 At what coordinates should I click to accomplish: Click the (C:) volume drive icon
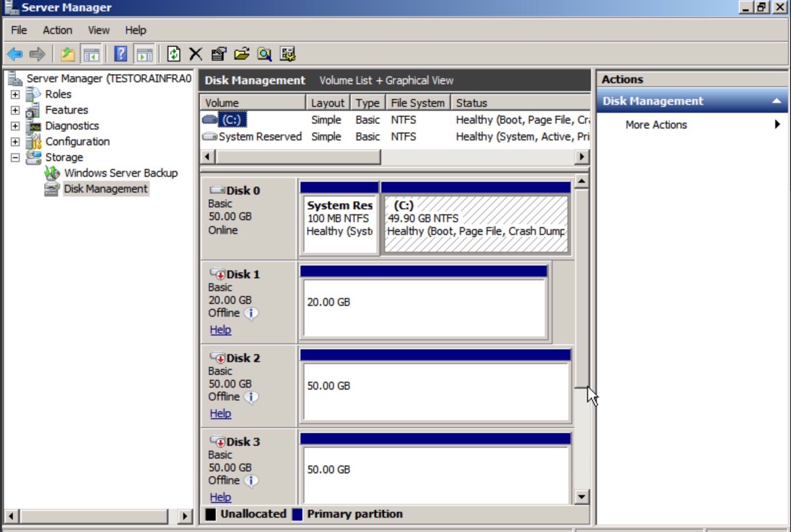click(x=210, y=120)
